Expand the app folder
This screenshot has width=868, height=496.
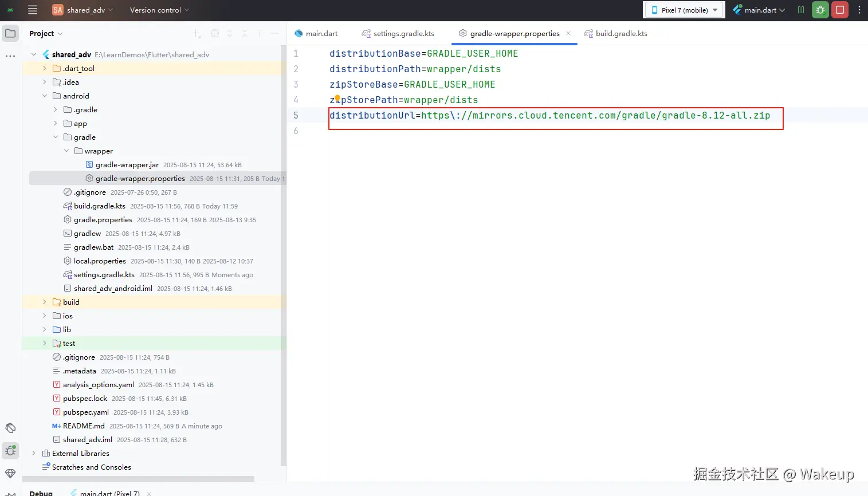click(x=56, y=123)
